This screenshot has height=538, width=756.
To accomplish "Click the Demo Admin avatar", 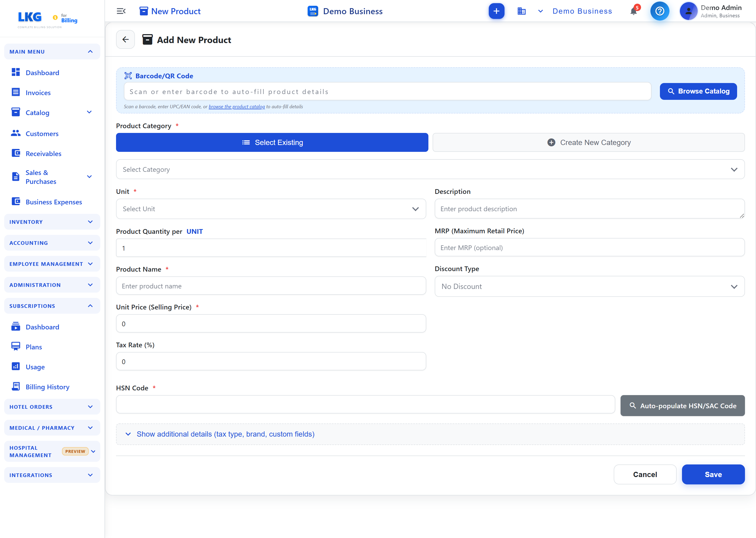I will (x=688, y=11).
